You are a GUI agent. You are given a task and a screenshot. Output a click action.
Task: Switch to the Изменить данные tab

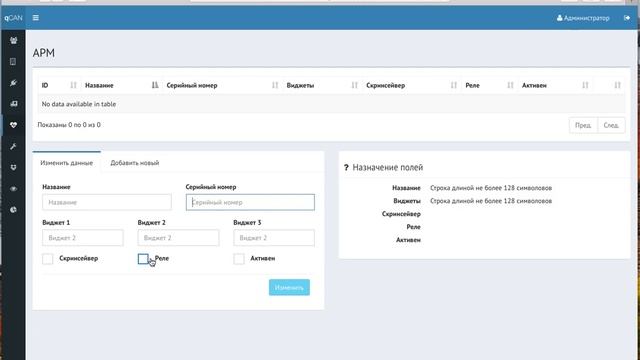[x=67, y=163]
